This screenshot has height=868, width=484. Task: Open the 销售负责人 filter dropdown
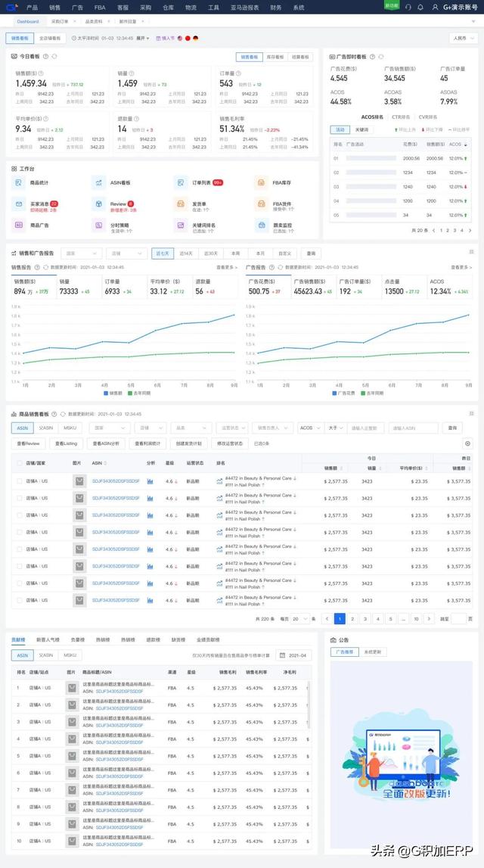[273, 428]
